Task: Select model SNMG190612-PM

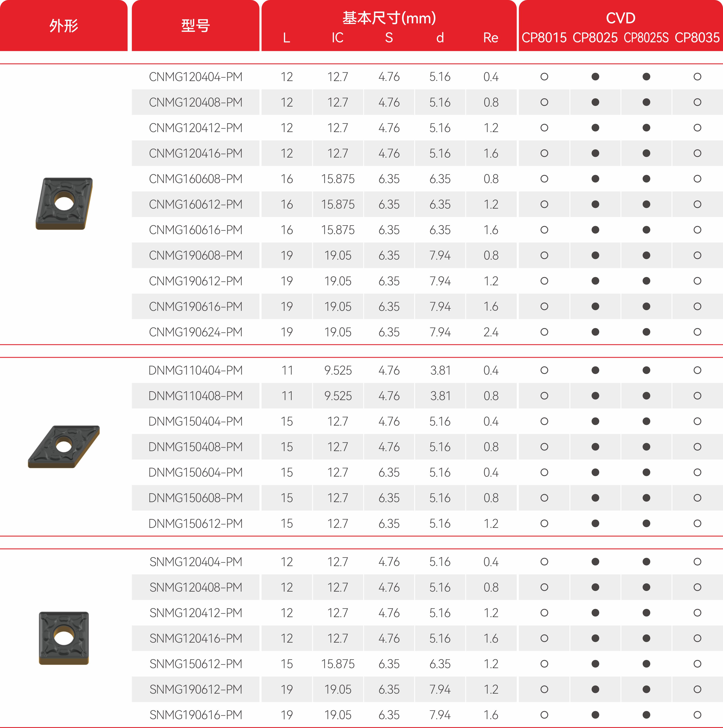Action: tap(196, 689)
